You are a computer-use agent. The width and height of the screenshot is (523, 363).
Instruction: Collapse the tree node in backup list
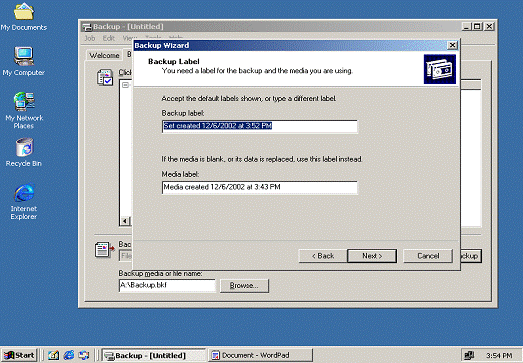pos(125,85)
